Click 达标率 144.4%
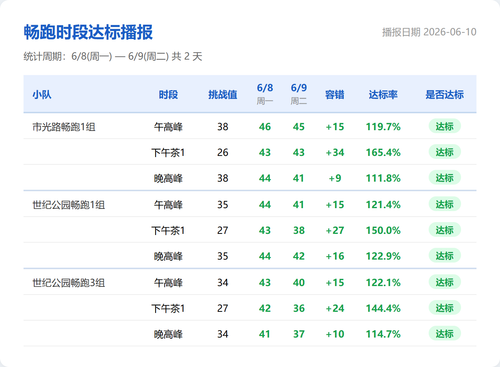Viewport: 500px width, 367px height. point(383,308)
